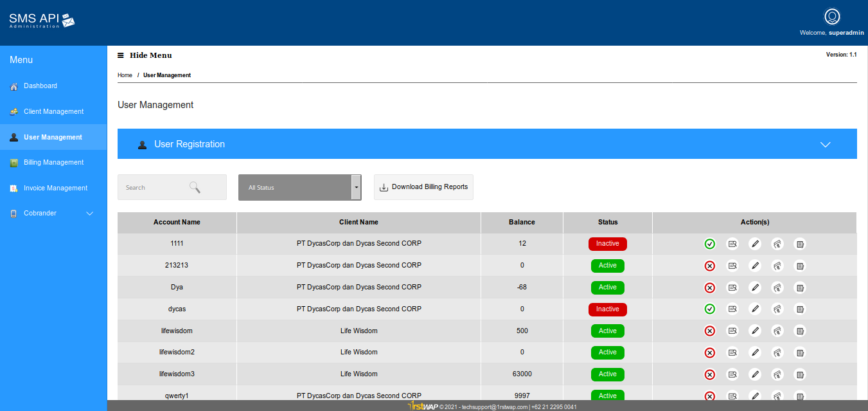This screenshot has width=868, height=411.
Task: Deactivate the Dya account with red X
Action: point(709,288)
